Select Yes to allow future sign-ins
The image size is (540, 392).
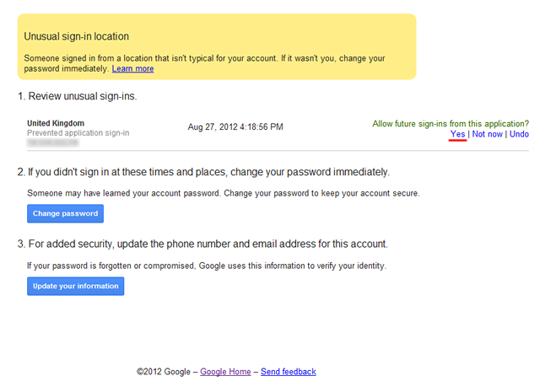click(x=457, y=134)
